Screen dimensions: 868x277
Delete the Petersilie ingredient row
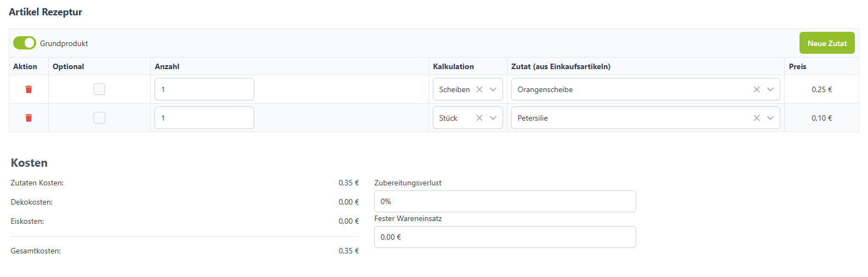coord(28,118)
